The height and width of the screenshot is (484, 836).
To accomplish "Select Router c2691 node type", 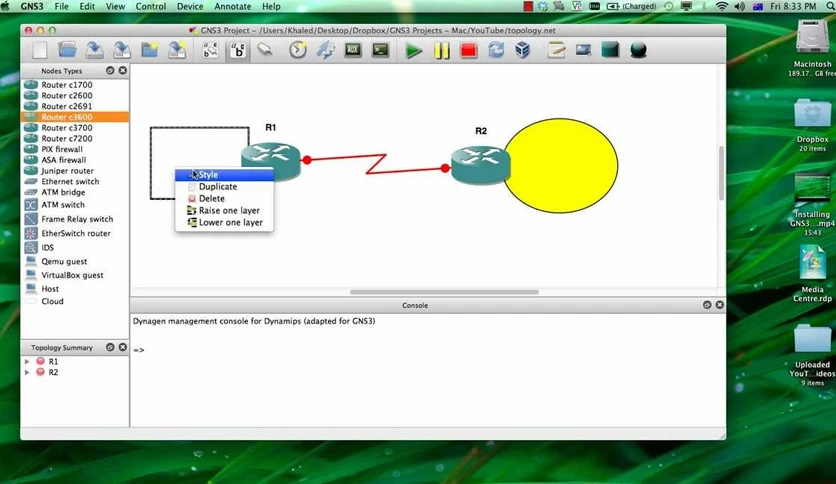I will 75,106.
